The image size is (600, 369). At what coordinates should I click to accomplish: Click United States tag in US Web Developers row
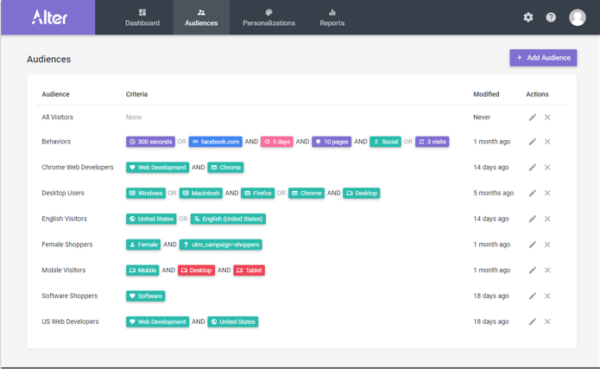pos(233,322)
